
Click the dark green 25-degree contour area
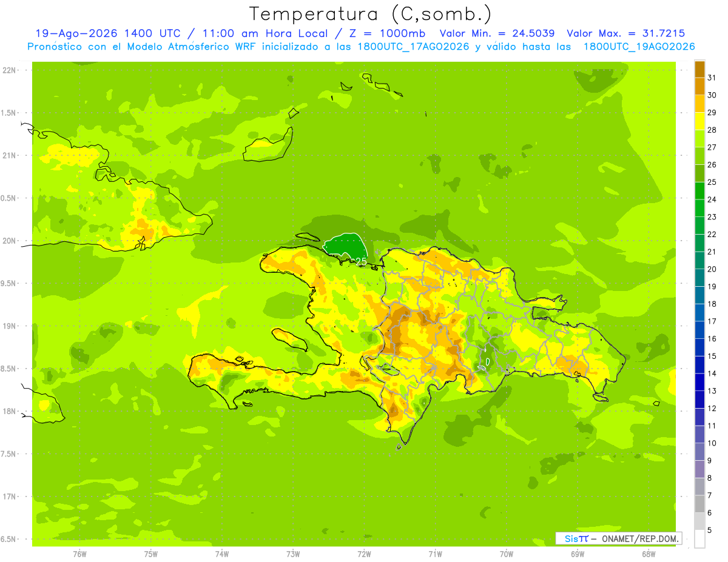click(x=348, y=246)
